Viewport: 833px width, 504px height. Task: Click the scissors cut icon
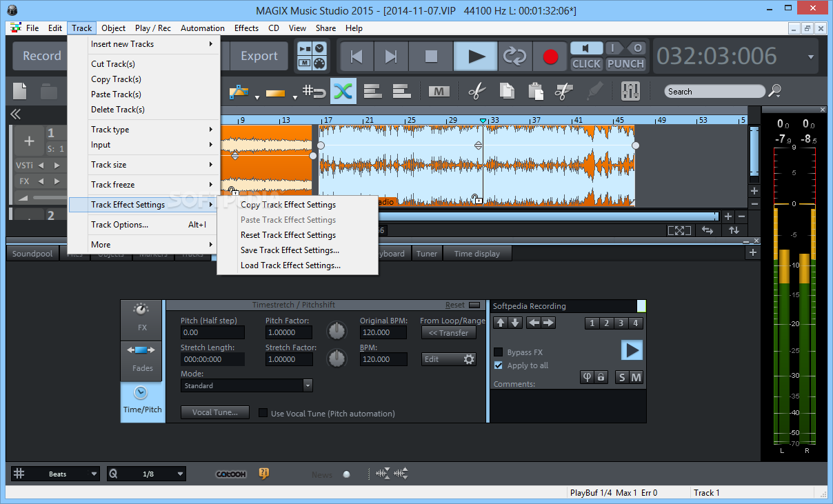(476, 91)
